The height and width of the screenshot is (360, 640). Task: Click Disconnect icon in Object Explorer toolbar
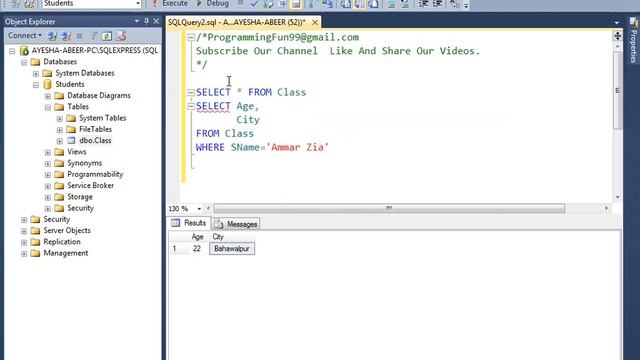pos(66,36)
